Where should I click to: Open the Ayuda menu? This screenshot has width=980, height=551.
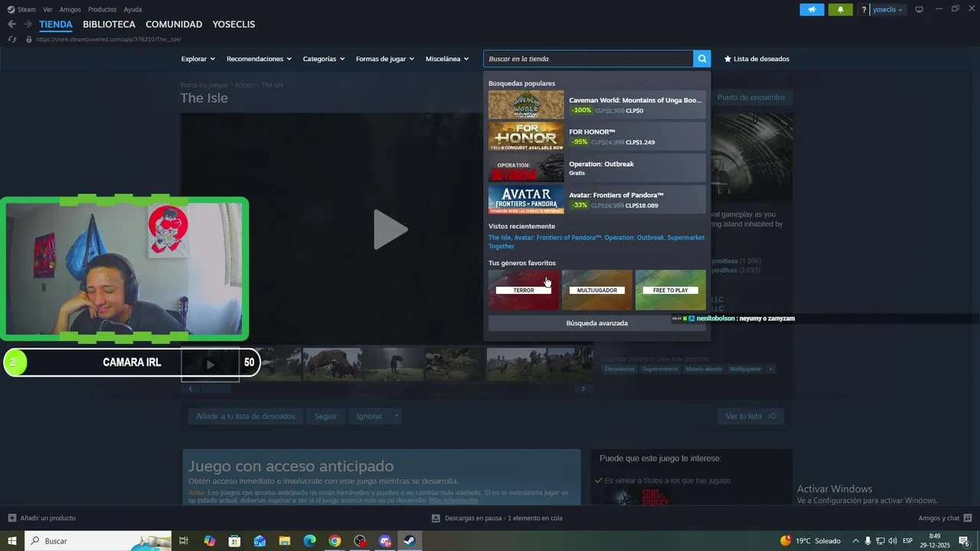(x=132, y=9)
